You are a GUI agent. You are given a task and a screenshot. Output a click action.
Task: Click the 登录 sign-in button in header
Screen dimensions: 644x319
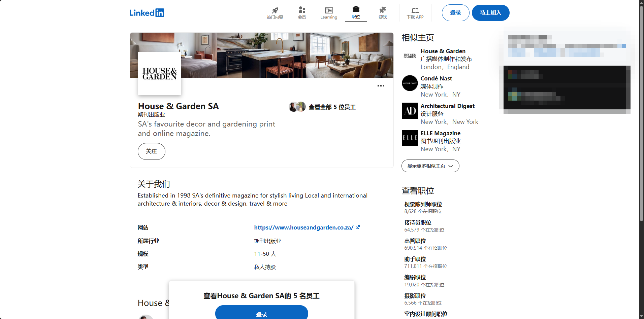(455, 13)
